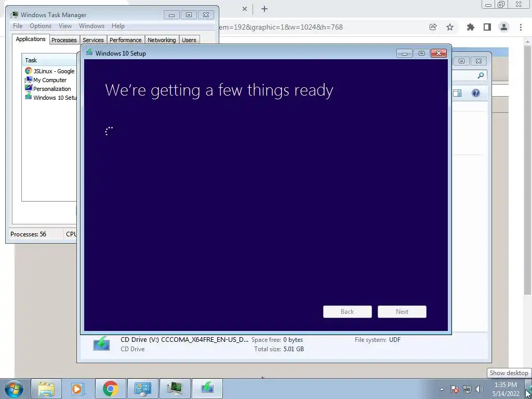Viewport: 532px width, 399px height.
Task: Open a new Chrome tab
Action: click(264, 9)
